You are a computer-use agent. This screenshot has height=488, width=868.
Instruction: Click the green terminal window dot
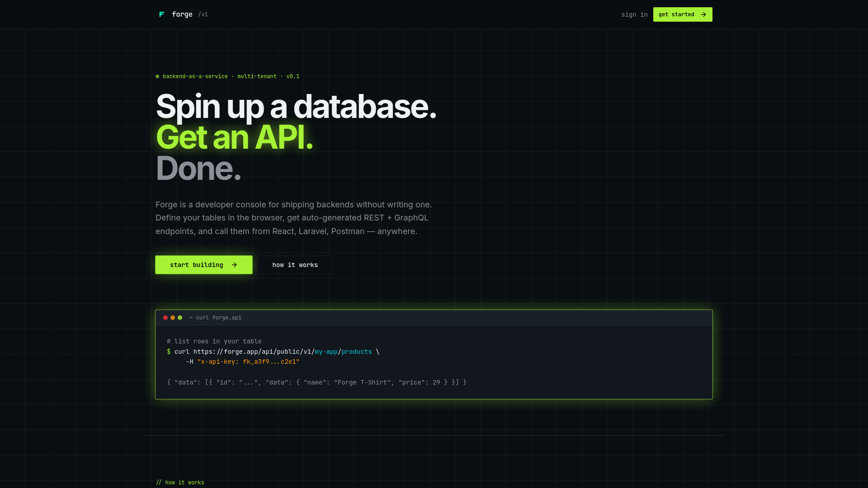pyautogui.click(x=180, y=318)
